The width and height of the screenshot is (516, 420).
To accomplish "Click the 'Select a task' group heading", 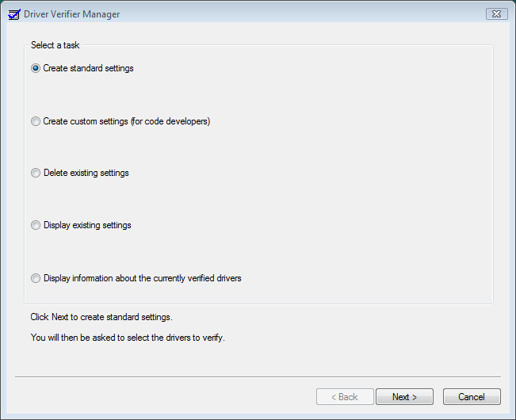I will pyautogui.click(x=55, y=45).
